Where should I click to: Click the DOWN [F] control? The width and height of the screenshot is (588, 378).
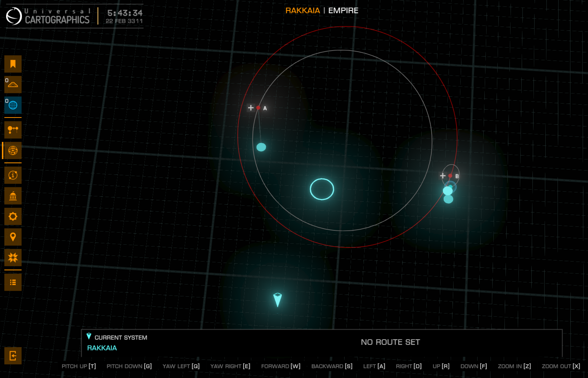(x=474, y=366)
